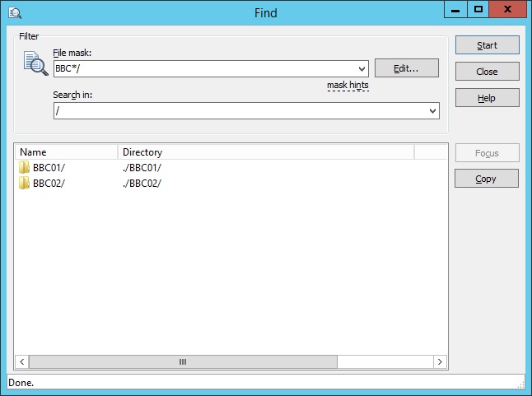Click the BBC02 folder icon
Viewport: 532px width, 396px height.
(x=25, y=183)
